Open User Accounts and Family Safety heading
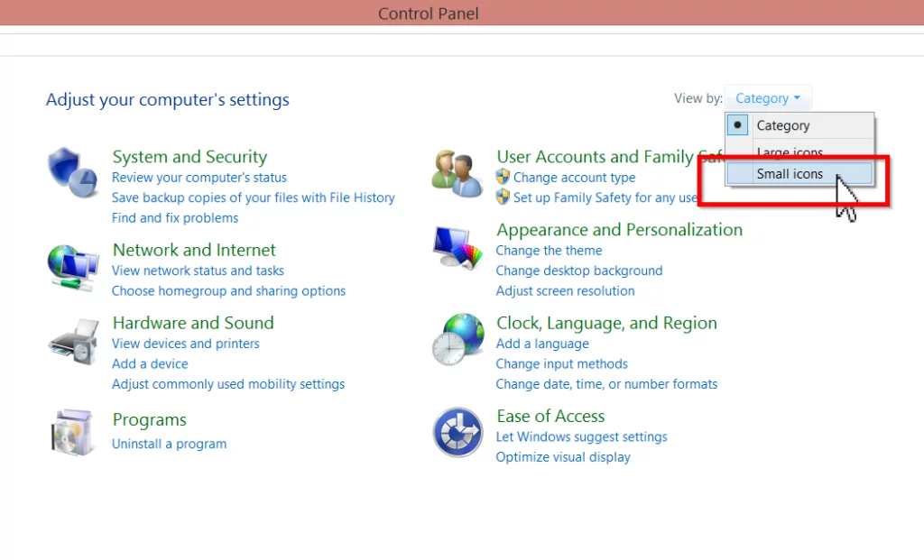 pyautogui.click(x=609, y=157)
